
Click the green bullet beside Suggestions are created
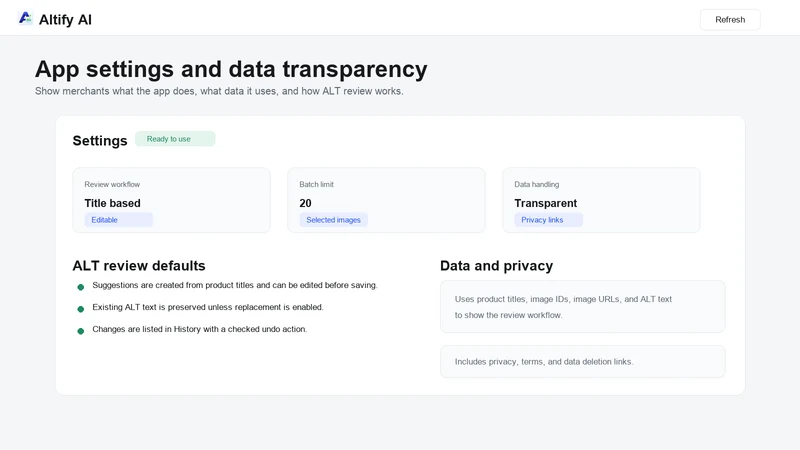[x=81, y=287]
